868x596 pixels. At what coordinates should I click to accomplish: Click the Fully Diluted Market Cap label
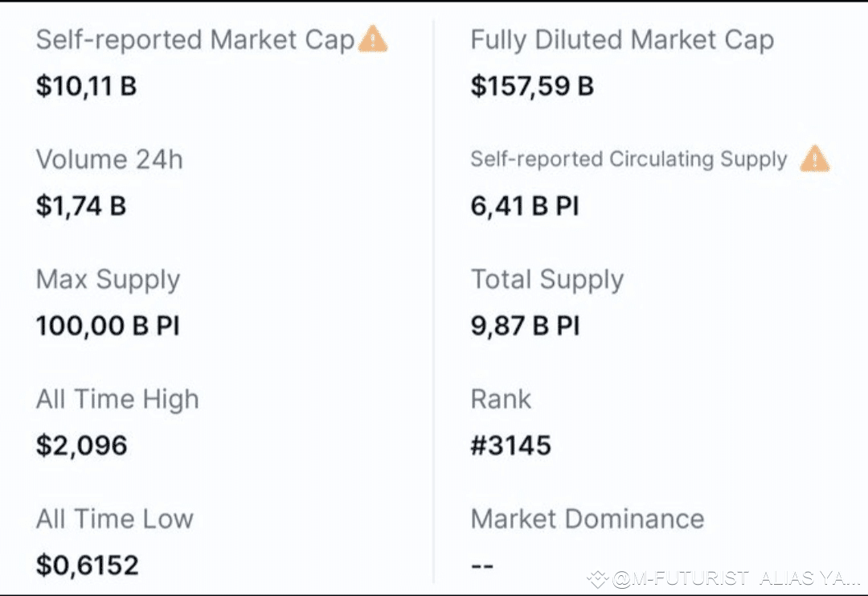point(622,39)
